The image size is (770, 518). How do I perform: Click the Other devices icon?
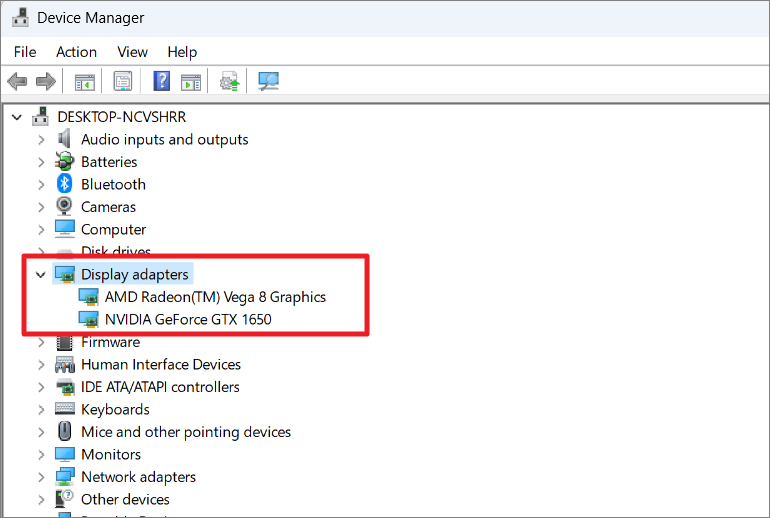click(x=64, y=499)
